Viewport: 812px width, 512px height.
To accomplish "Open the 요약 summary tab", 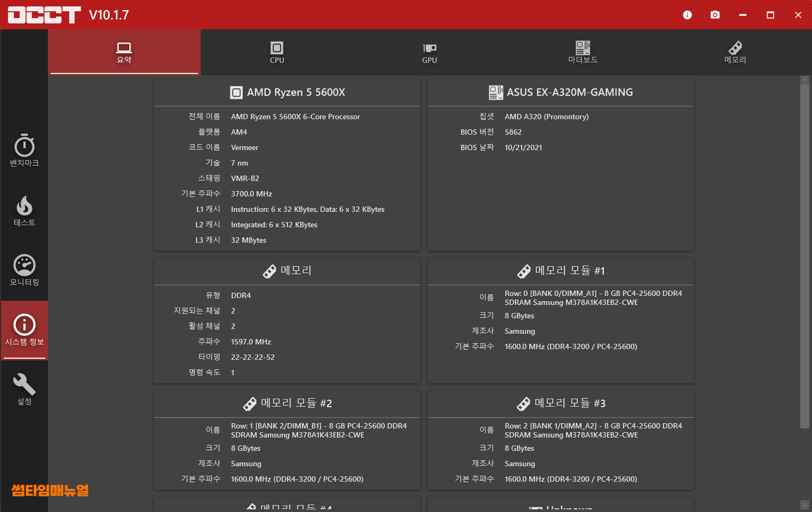I will click(124, 52).
